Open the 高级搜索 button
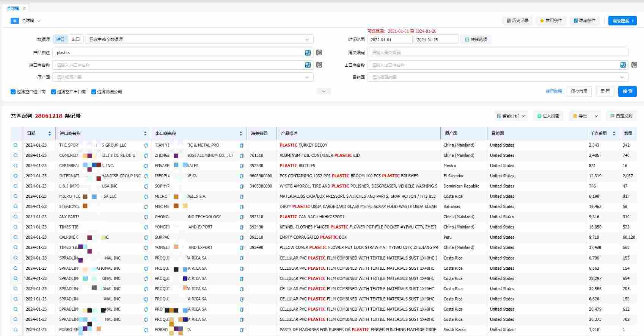The image size is (644, 336). coord(622,20)
